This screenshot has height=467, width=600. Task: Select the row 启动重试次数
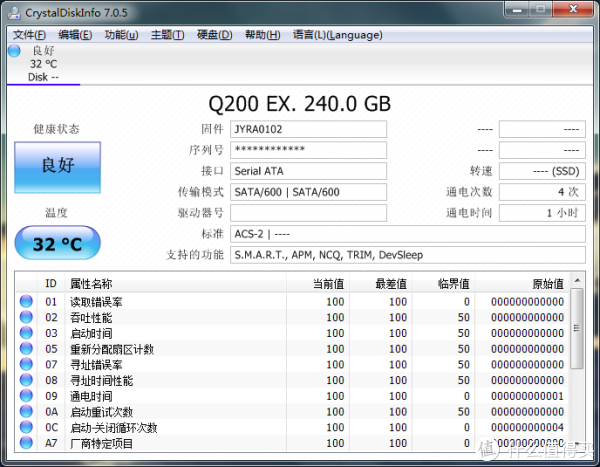[293, 411]
